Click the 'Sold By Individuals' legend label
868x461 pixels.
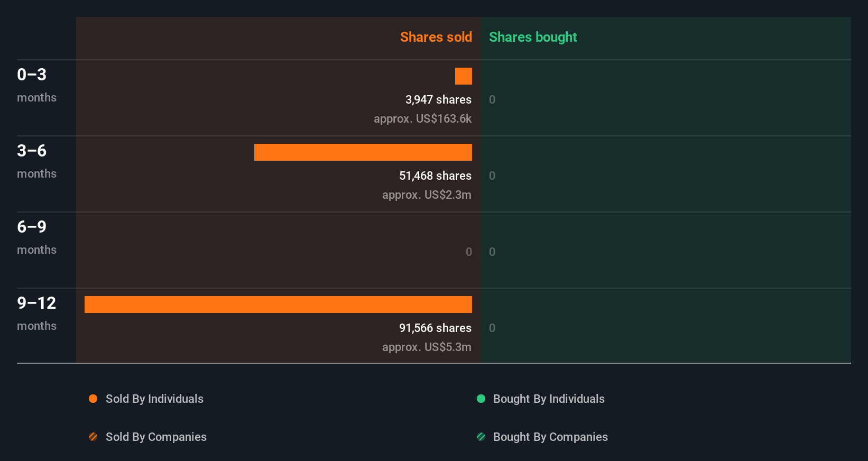(x=154, y=399)
